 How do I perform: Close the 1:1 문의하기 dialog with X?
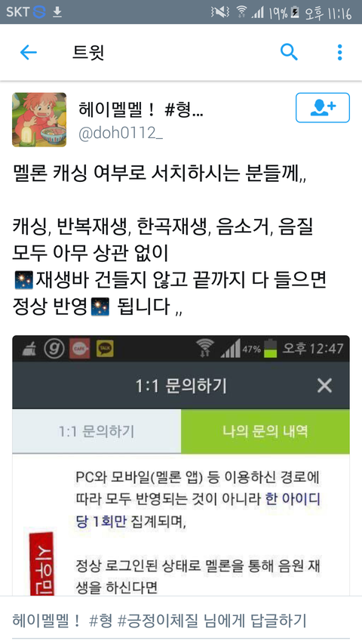324,386
